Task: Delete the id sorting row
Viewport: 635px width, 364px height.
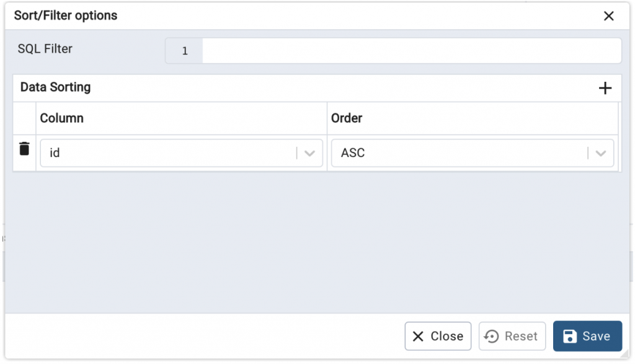Action: 24,149
